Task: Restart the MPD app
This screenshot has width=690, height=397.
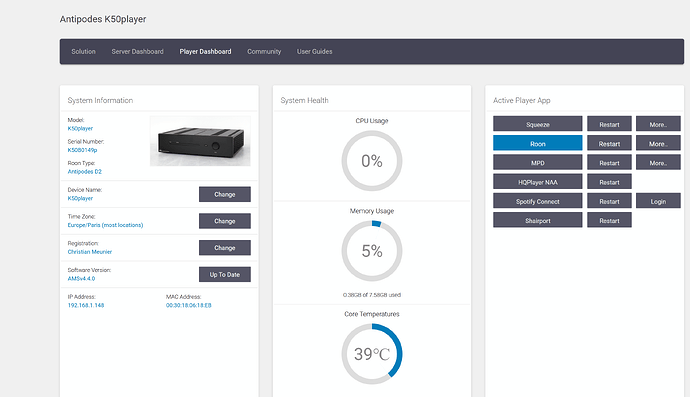Action: click(x=609, y=163)
